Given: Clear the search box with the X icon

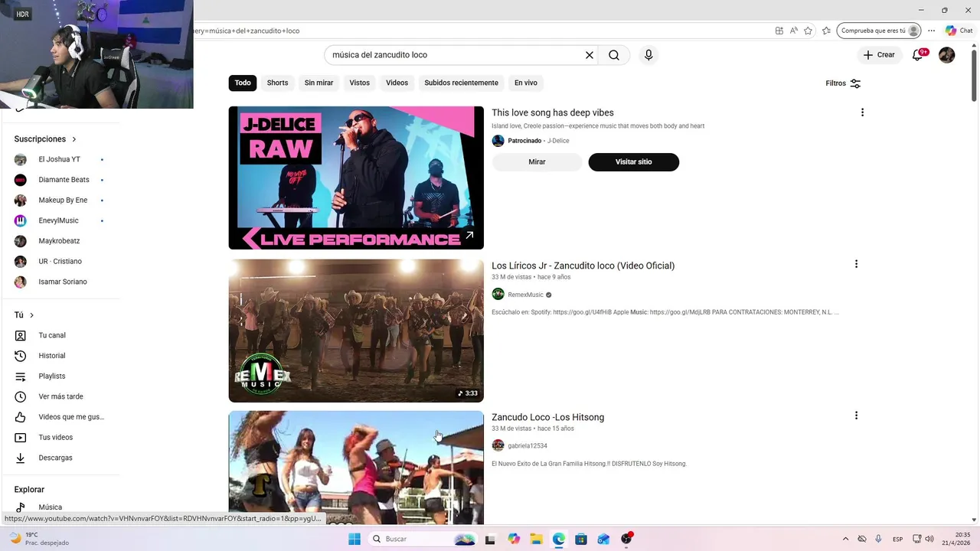Looking at the screenshot, I should (590, 55).
